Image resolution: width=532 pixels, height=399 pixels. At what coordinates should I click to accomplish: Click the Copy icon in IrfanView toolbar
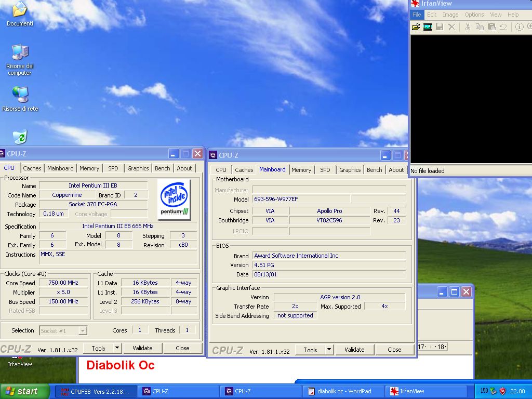click(x=480, y=27)
